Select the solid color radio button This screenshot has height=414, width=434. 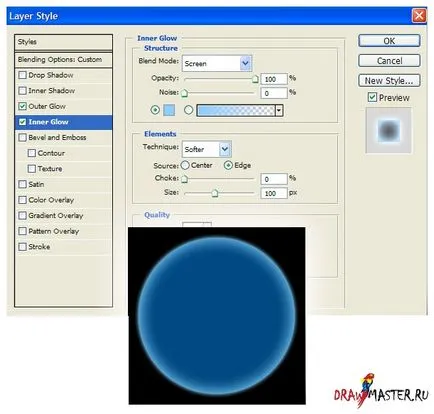(155, 110)
